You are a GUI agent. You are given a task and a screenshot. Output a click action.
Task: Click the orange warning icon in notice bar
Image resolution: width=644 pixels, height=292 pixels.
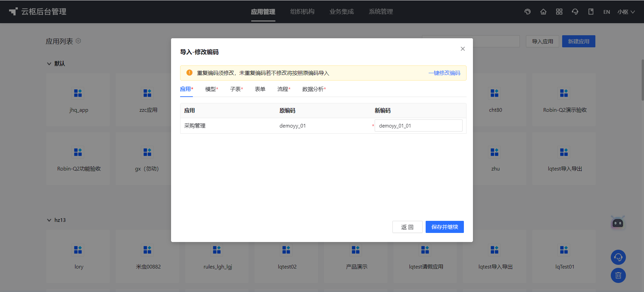click(x=190, y=73)
